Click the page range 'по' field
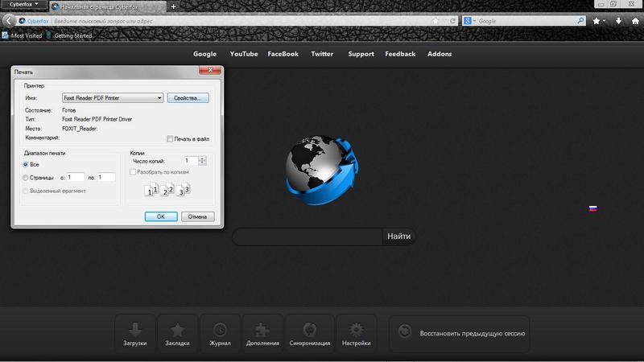Screen dimensions: 644x362 (106, 177)
